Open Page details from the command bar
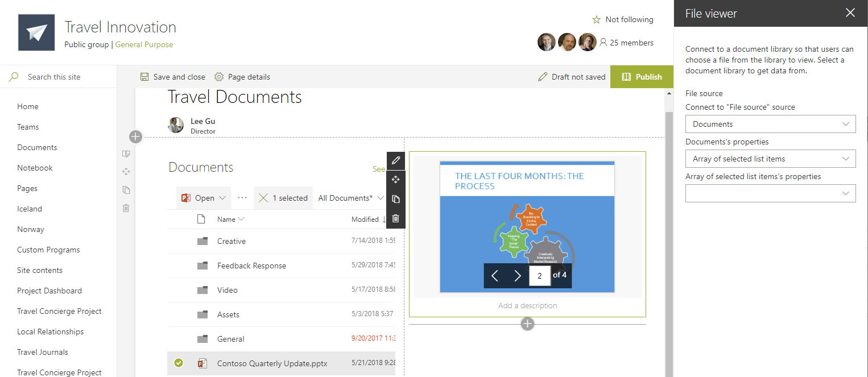The width and height of the screenshot is (868, 377). [x=242, y=76]
